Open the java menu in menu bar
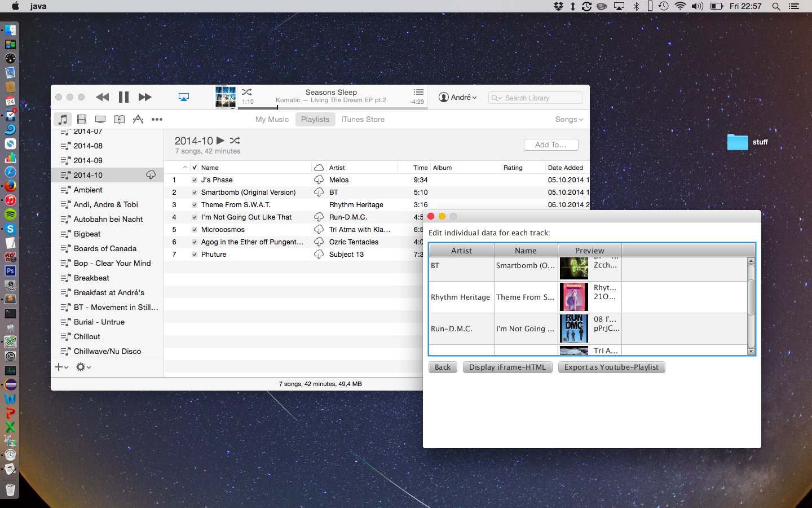812x508 pixels. tap(38, 6)
